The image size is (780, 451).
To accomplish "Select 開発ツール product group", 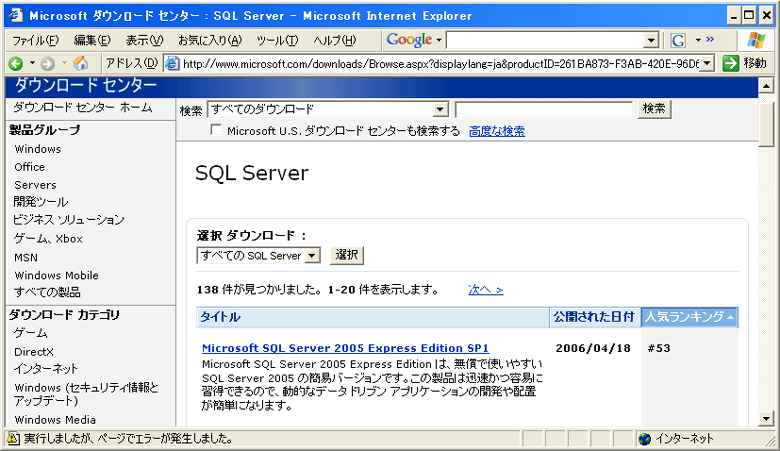I will coord(41,202).
